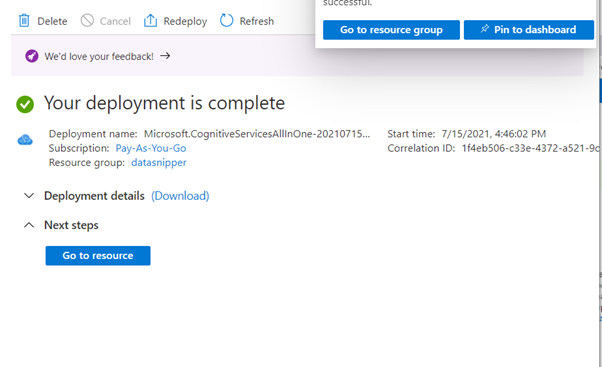The width and height of the screenshot is (602, 367).
Task: Click the Resource group label
Action: 86,163
